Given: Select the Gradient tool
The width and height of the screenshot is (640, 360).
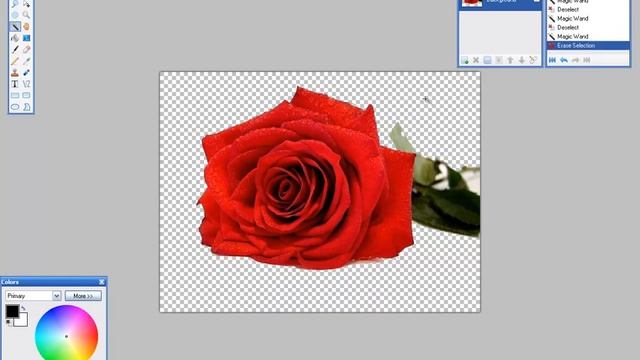Looking at the screenshot, I should tap(26, 38).
